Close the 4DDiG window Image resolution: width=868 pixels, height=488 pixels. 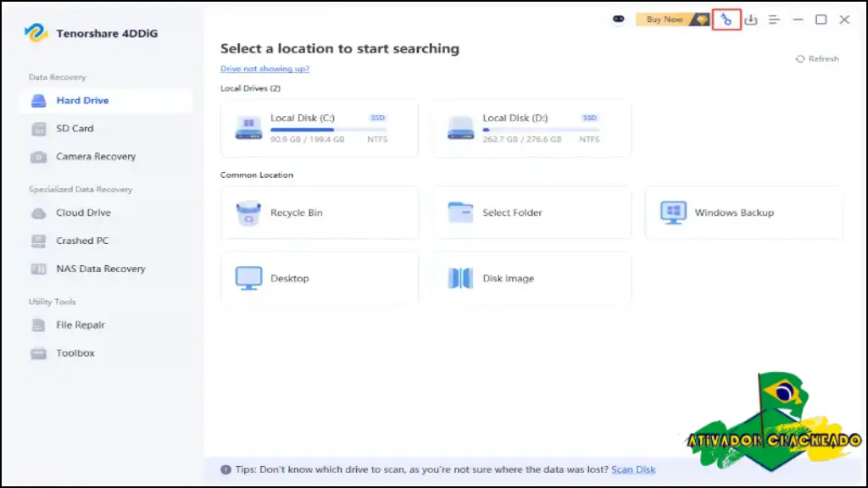click(x=845, y=20)
